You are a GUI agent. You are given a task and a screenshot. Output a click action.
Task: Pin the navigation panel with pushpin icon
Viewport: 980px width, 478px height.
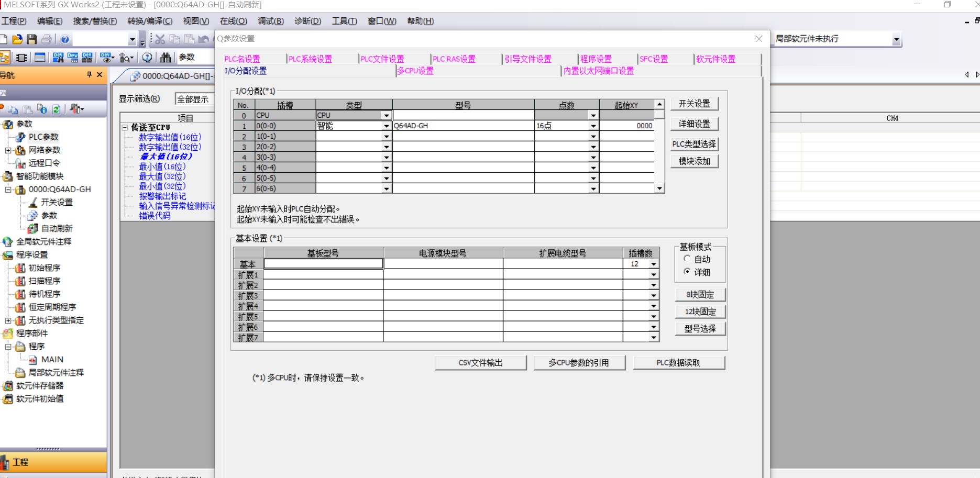[89, 75]
